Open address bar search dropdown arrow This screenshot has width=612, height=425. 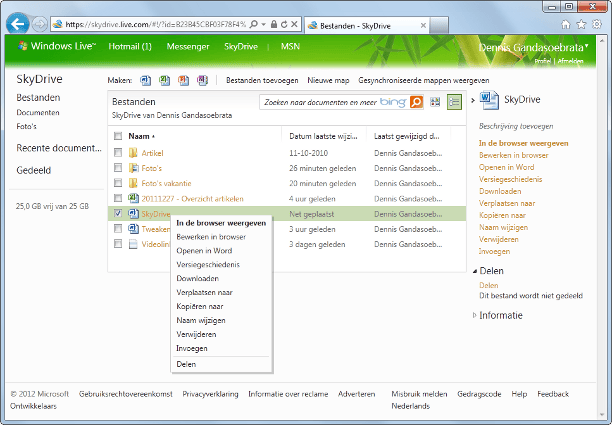[x=264, y=25]
